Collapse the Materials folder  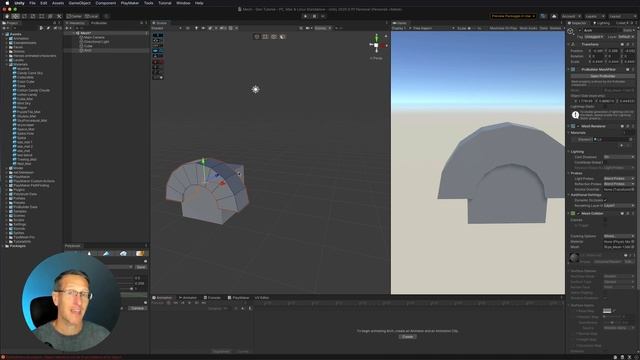click(7, 64)
